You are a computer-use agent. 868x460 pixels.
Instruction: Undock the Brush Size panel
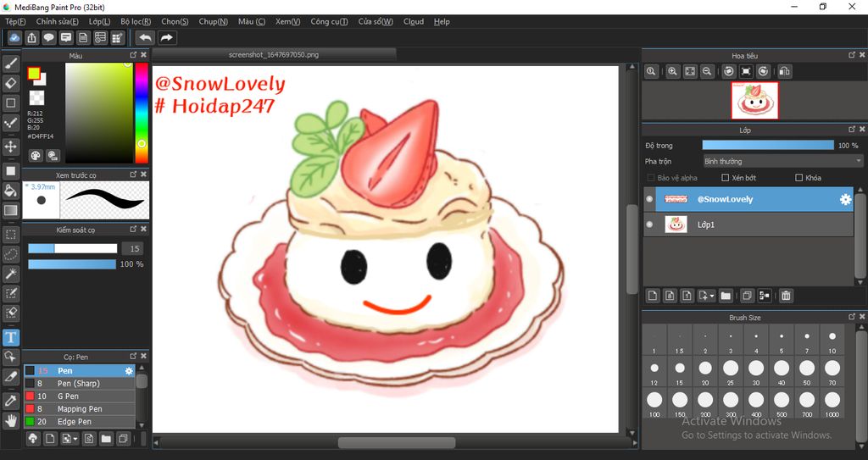pos(851,317)
